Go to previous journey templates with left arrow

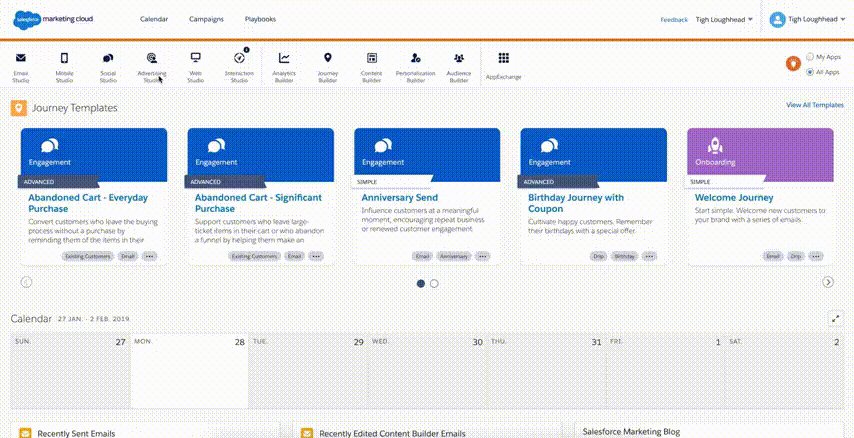(x=26, y=282)
